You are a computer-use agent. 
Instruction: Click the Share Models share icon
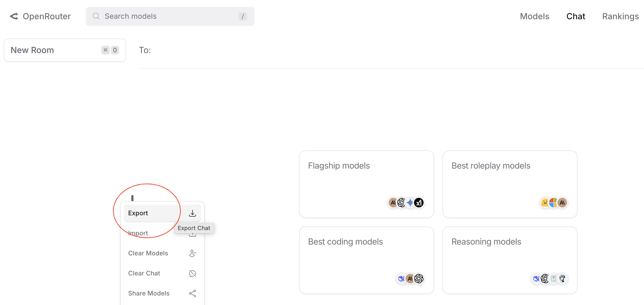[193, 293]
